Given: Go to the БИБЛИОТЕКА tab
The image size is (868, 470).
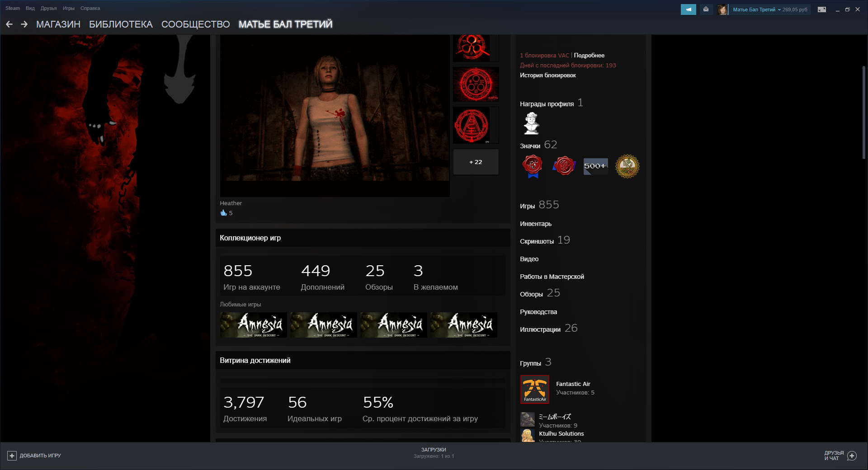Looking at the screenshot, I should [121, 24].
